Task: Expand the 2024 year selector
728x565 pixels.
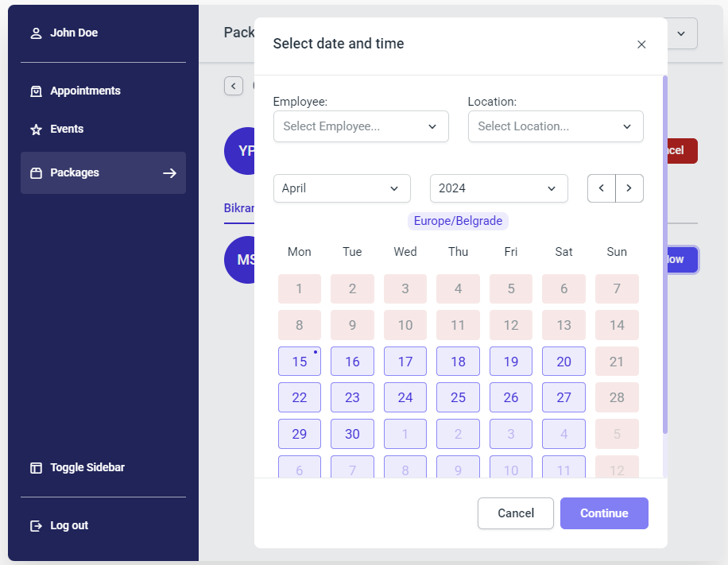Action: [x=498, y=188]
